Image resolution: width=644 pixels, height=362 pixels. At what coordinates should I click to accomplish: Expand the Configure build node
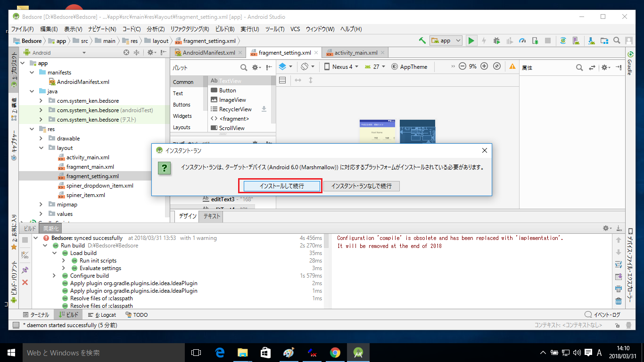[54, 275]
